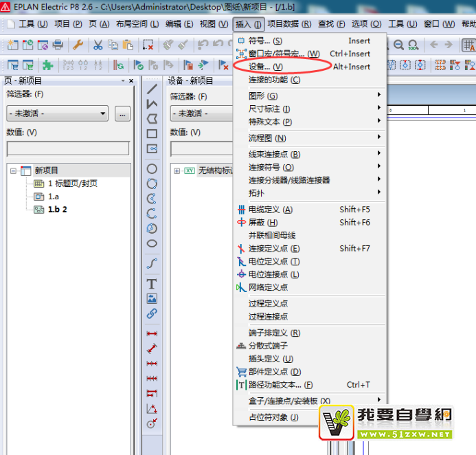Choose the text insertion tool (T)
476x455 pixels.
[x=152, y=284]
